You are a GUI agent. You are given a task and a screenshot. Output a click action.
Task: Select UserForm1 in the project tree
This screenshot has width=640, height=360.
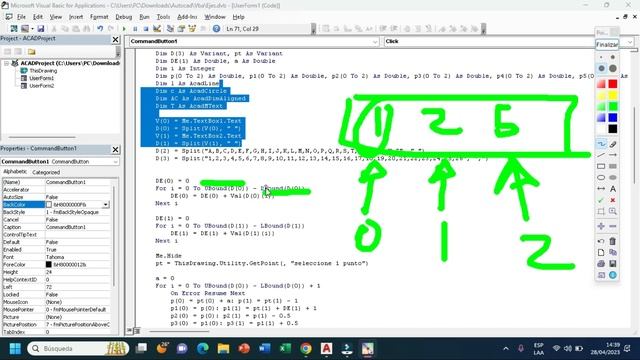41,78
